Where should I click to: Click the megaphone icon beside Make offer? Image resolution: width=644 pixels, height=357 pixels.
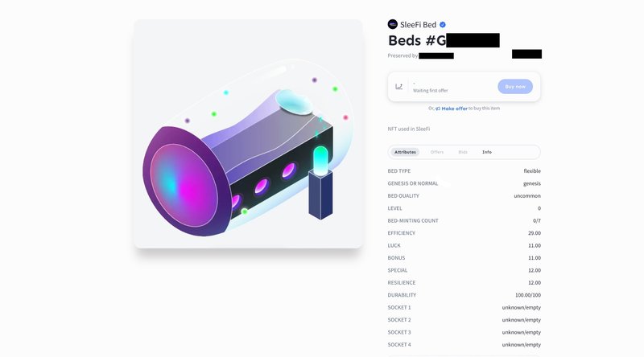coord(438,109)
